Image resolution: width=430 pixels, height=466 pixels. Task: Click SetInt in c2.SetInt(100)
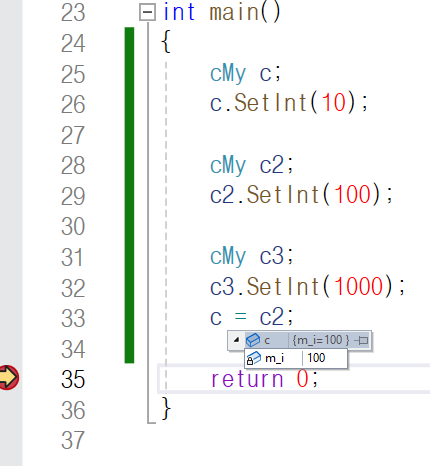click(283, 195)
